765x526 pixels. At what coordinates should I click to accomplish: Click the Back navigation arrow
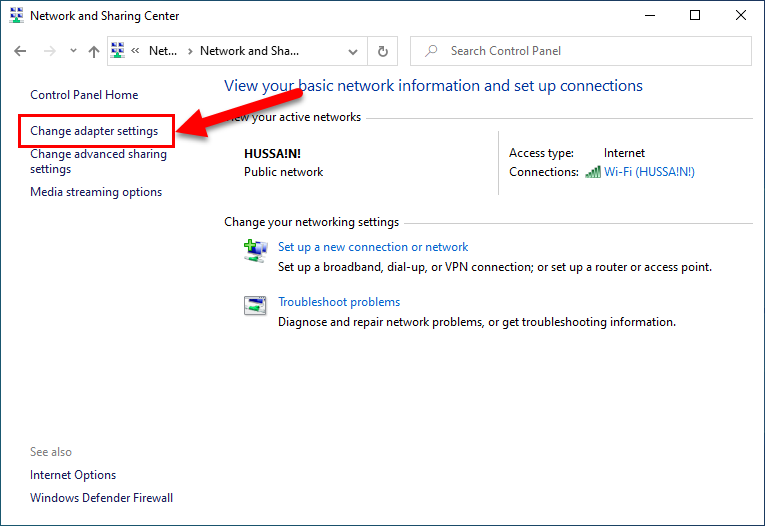(21, 51)
